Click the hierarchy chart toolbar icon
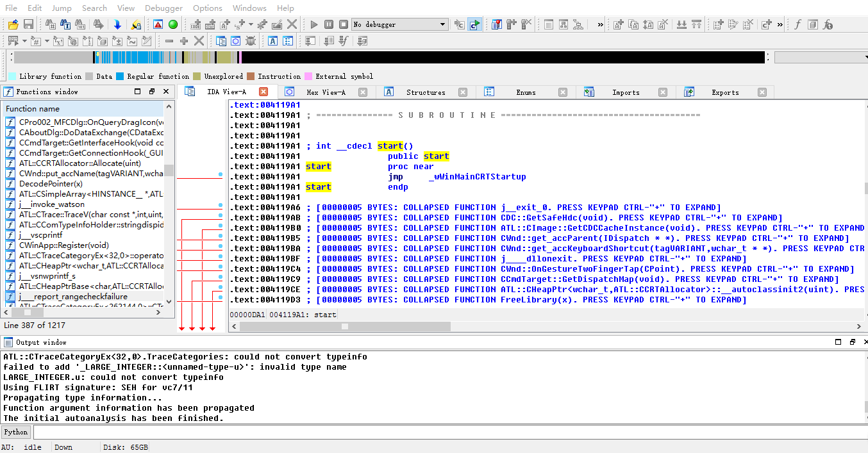Image resolution: width=868 pixels, height=453 pixels. (x=578, y=24)
